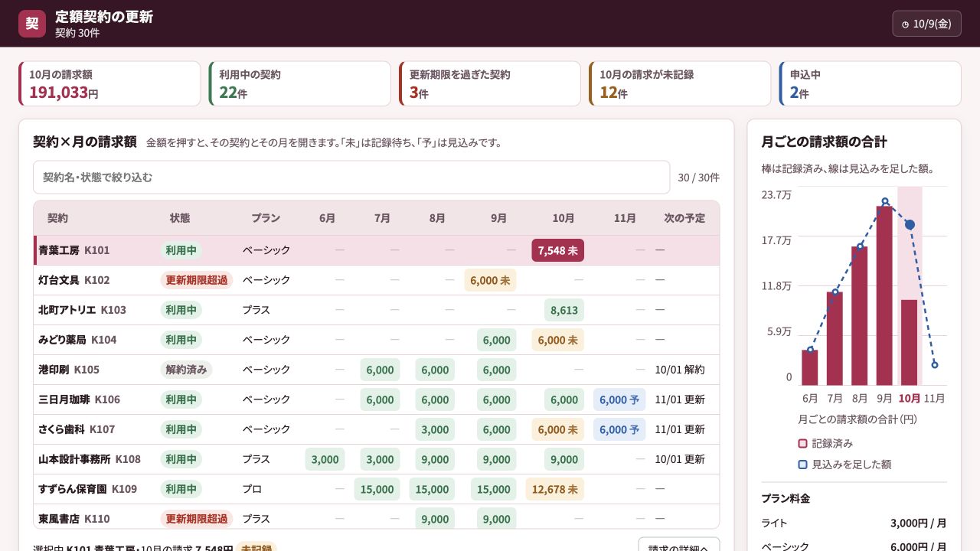Click the 11月 forecast point on the line
980x551 pixels.
click(935, 364)
